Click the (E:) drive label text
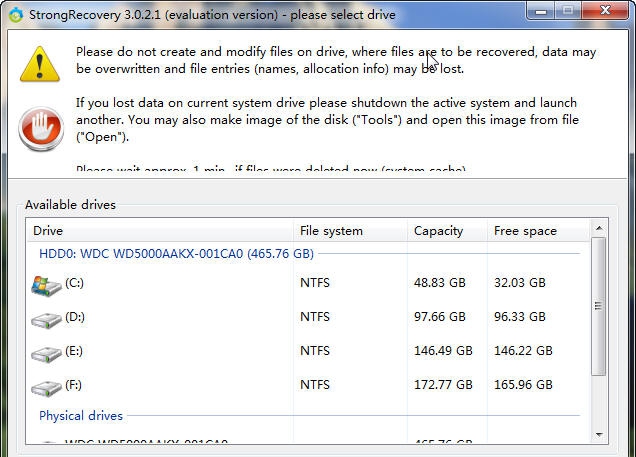636x457 pixels. [74, 351]
